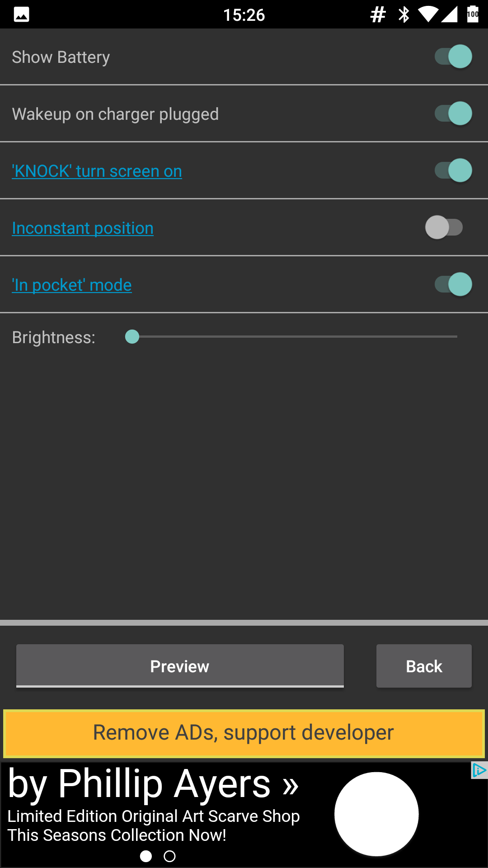The width and height of the screenshot is (488, 868).
Task: Toggle the 'KNOCK' turn screen on switch
Action: (x=453, y=170)
